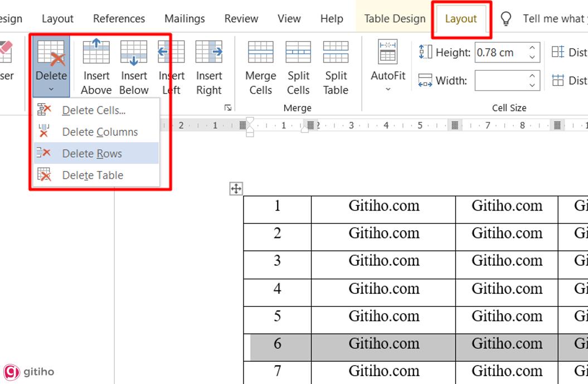588x384 pixels.
Task: Open the AutoFit dropdown
Action: click(x=388, y=66)
